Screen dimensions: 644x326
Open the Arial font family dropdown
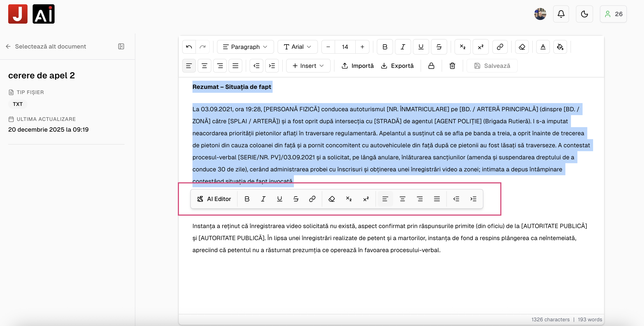[x=298, y=47]
